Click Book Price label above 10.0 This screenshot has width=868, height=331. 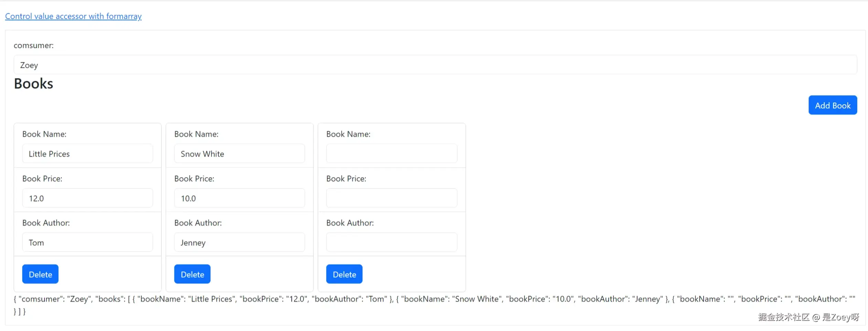pyautogui.click(x=194, y=179)
